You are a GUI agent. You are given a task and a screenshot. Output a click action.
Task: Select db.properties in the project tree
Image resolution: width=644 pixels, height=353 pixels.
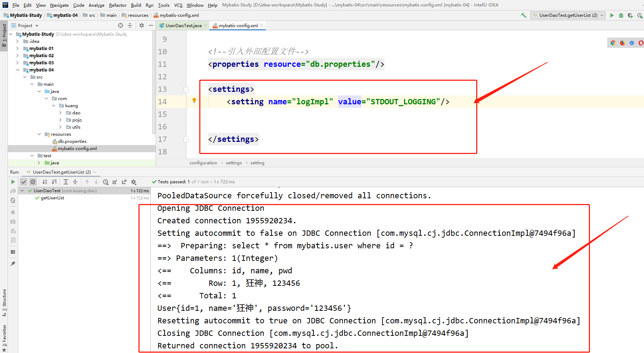coord(72,141)
